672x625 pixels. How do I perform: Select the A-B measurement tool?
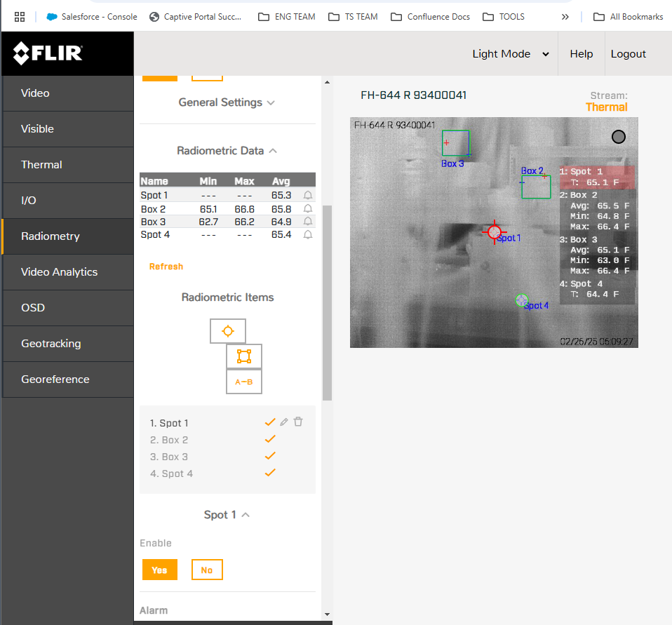tap(243, 382)
